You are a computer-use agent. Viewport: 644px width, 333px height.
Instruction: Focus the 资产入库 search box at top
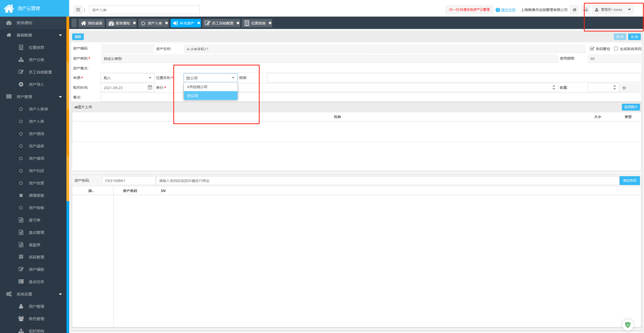144,10
